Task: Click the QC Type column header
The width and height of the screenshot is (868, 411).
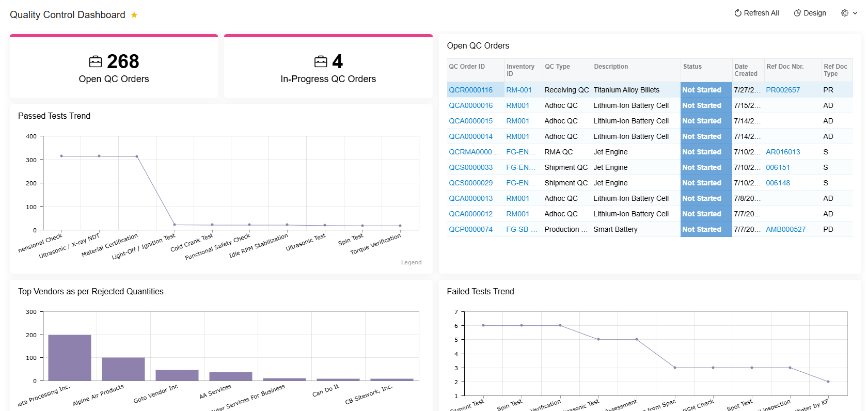Action: (x=557, y=67)
